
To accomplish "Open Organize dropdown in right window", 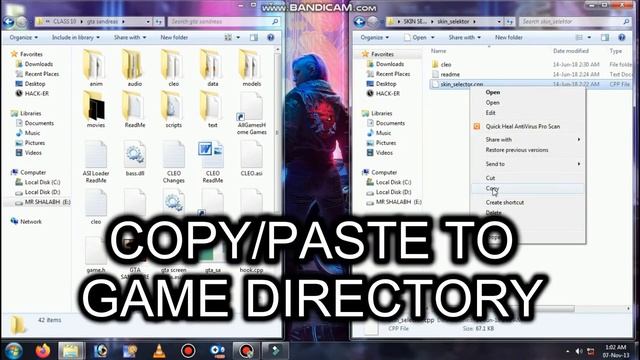I will coord(375,37).
